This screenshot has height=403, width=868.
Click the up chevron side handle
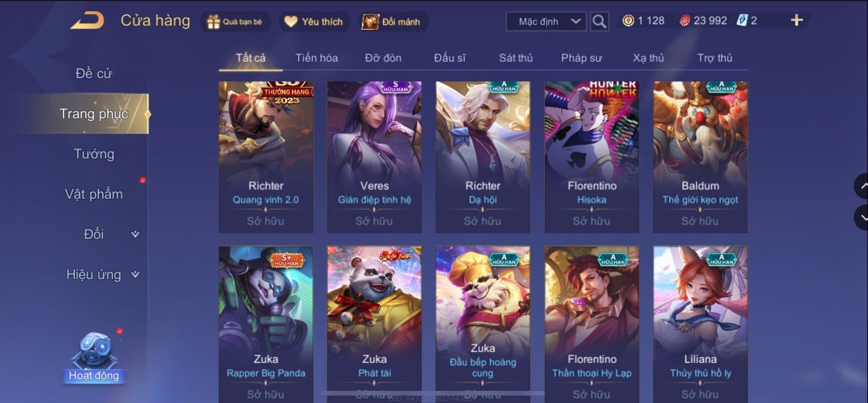862,186
